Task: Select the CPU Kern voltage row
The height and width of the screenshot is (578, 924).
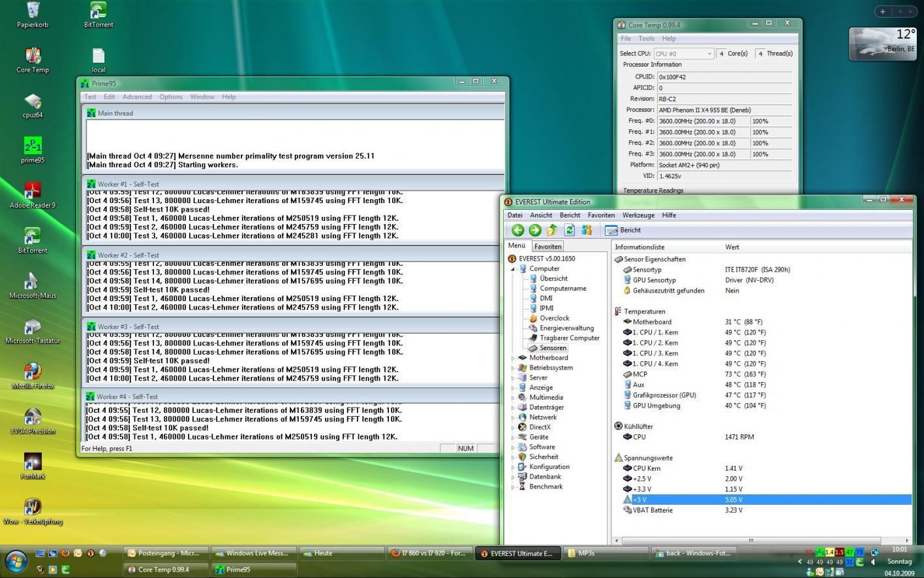Action: (761, 468)
